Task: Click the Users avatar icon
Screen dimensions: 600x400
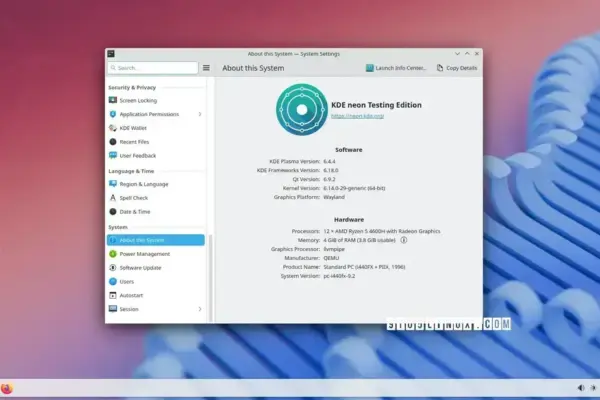Action: [112, 281]
